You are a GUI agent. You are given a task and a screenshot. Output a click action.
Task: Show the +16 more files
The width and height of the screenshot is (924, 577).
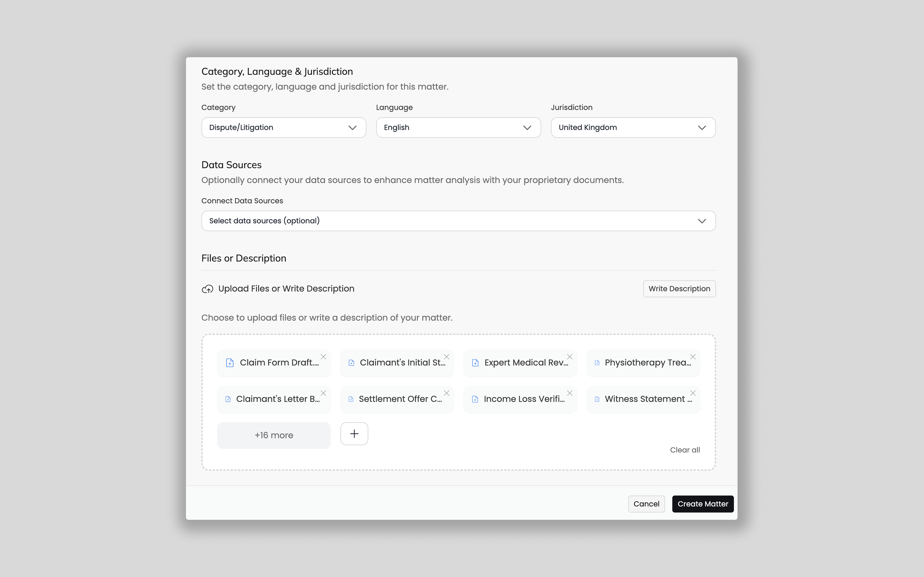274,435
